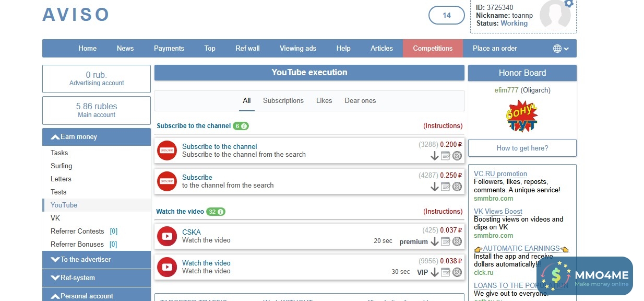Open Top in the navigation bar
Image resolution: width=644 pixels, height=301 pixels.
coord(210,48)
